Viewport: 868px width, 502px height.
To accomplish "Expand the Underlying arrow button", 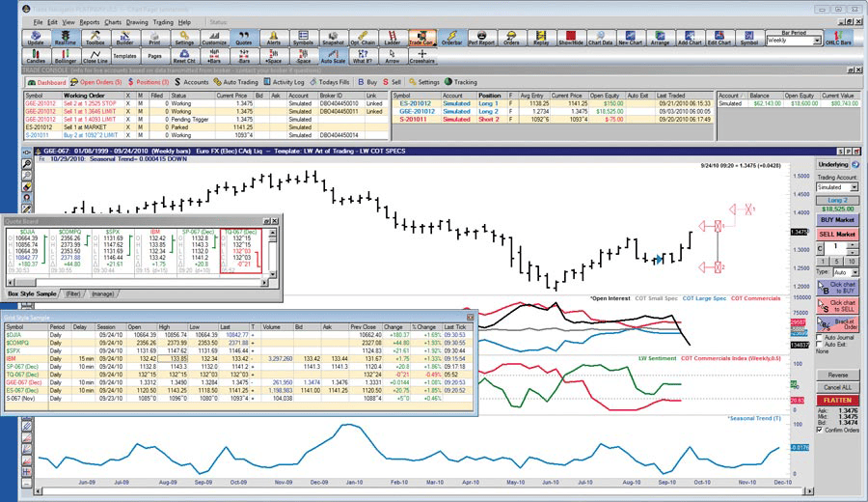I will 855,164.
